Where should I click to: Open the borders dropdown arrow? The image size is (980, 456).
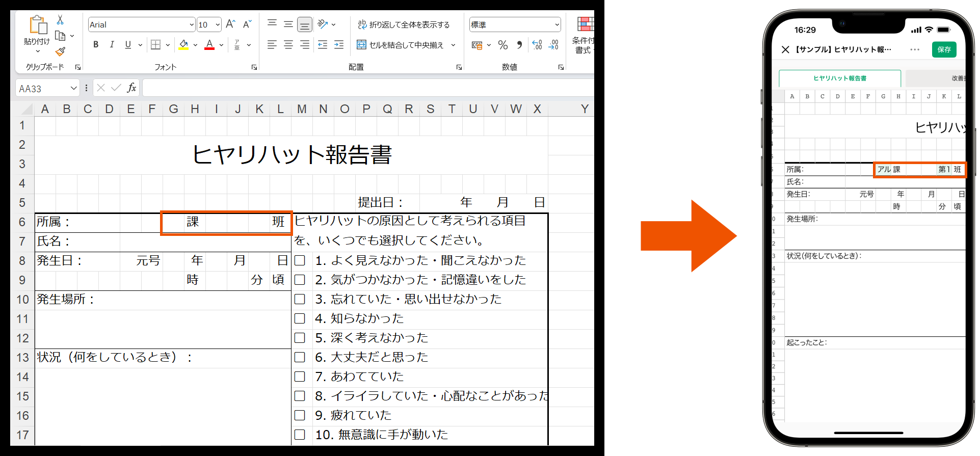tap(167, 45)
